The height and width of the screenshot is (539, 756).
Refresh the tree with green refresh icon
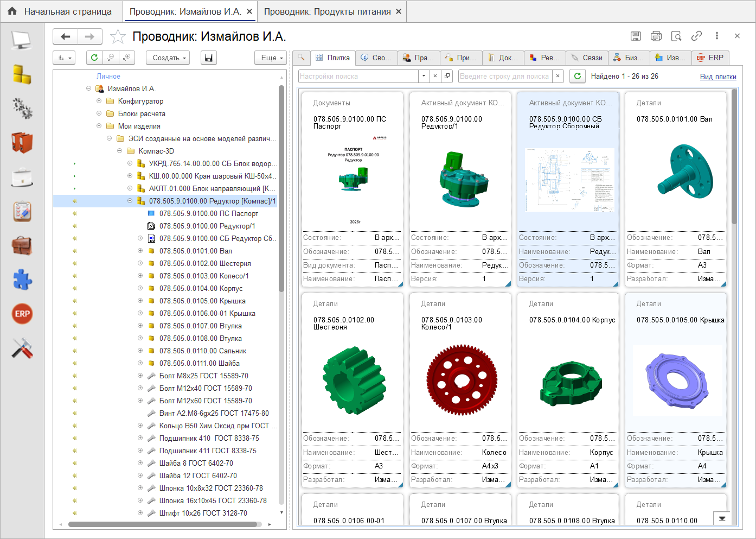click(x=94, y=58)
